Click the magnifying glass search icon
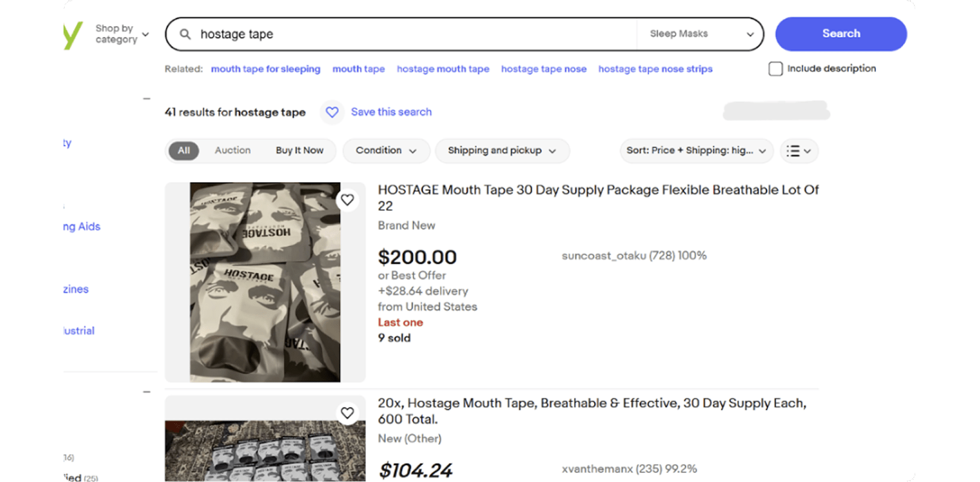 coord(185,34)
